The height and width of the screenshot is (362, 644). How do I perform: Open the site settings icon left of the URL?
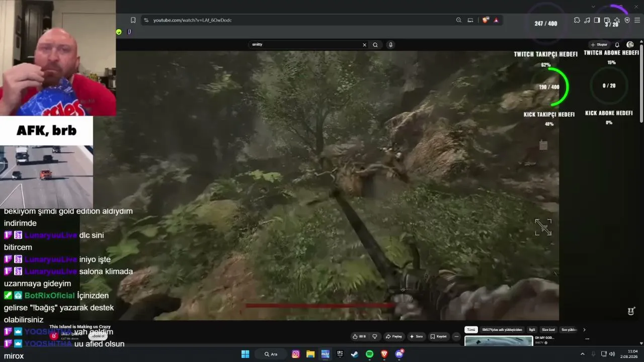coord(146,20)
